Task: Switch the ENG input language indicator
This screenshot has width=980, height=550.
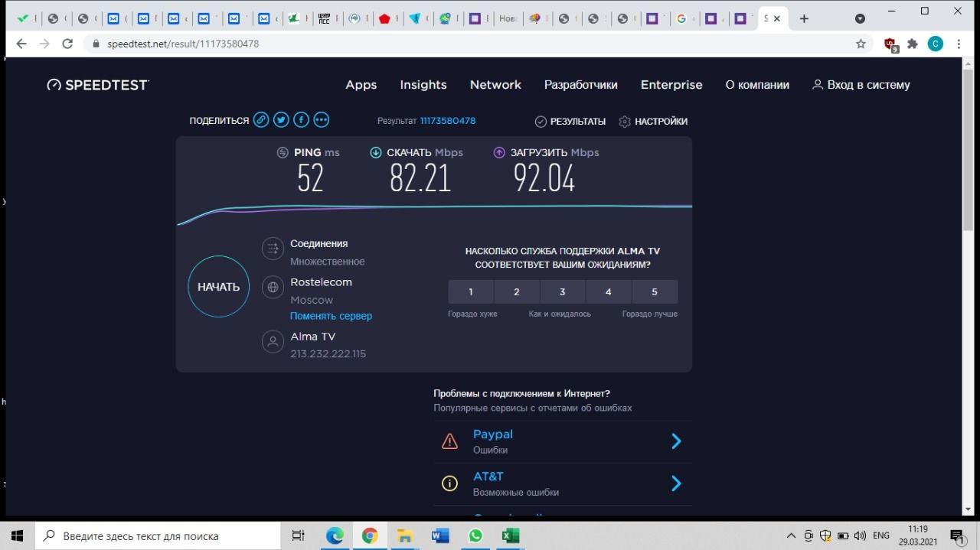Action: (880, 536)
